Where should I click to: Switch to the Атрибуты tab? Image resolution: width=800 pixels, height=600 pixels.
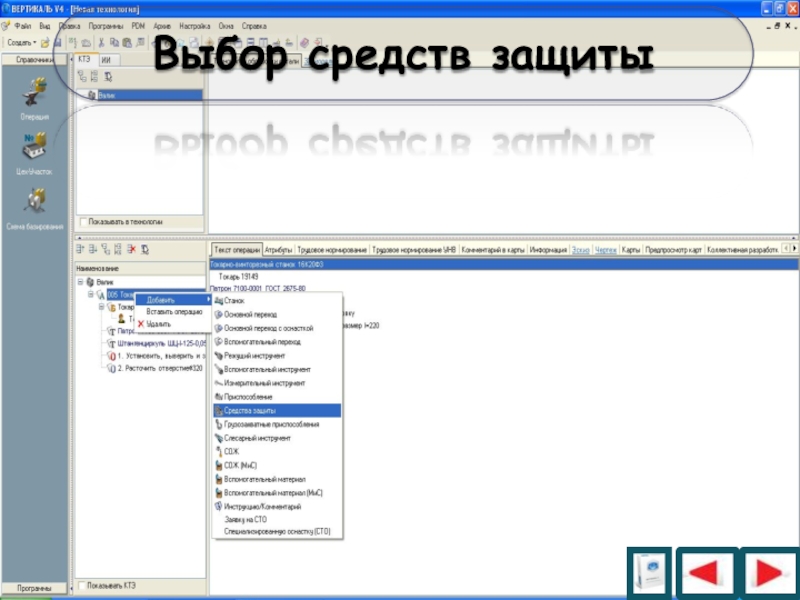pos(278,249)
